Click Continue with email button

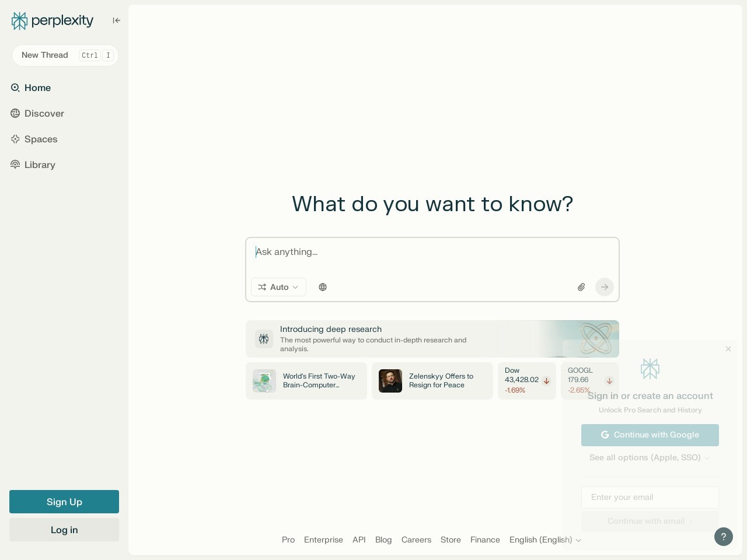click(650, 521)
